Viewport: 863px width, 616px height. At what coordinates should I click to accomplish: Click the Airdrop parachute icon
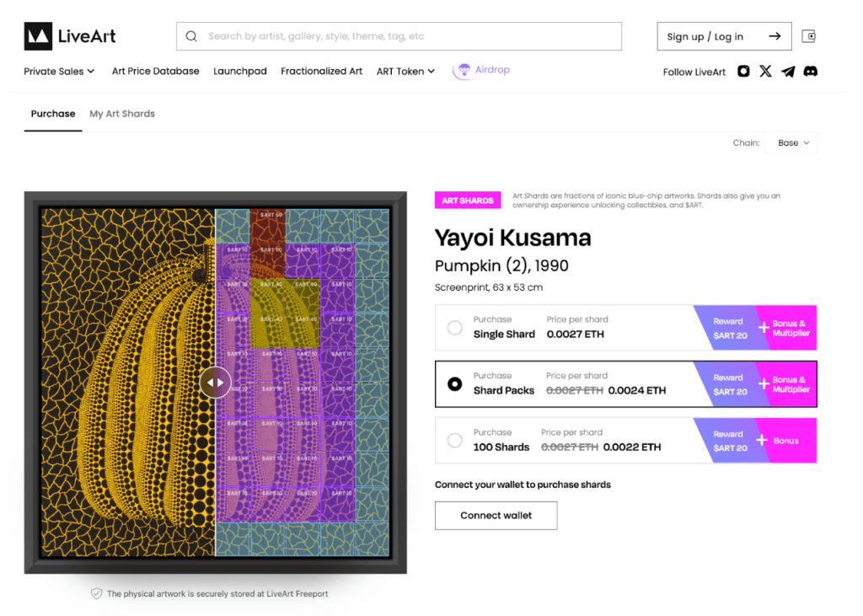tap(464, 70)
